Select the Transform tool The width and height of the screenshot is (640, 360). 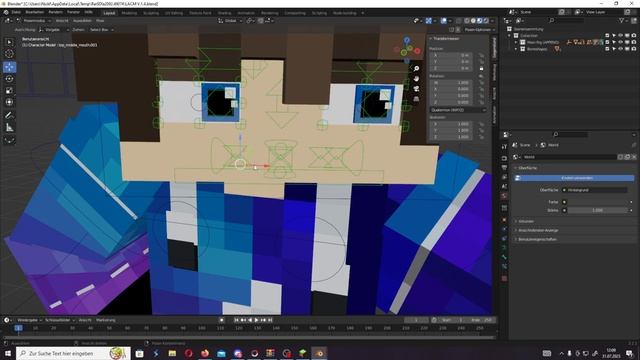(9, 102)
